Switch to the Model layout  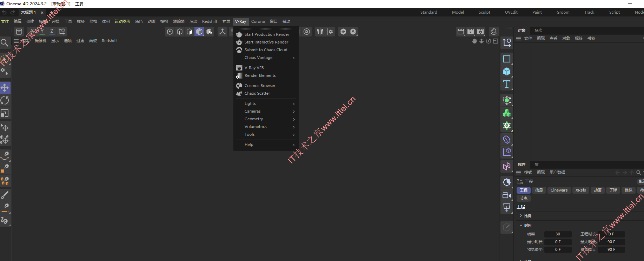(x=458, y=12)
